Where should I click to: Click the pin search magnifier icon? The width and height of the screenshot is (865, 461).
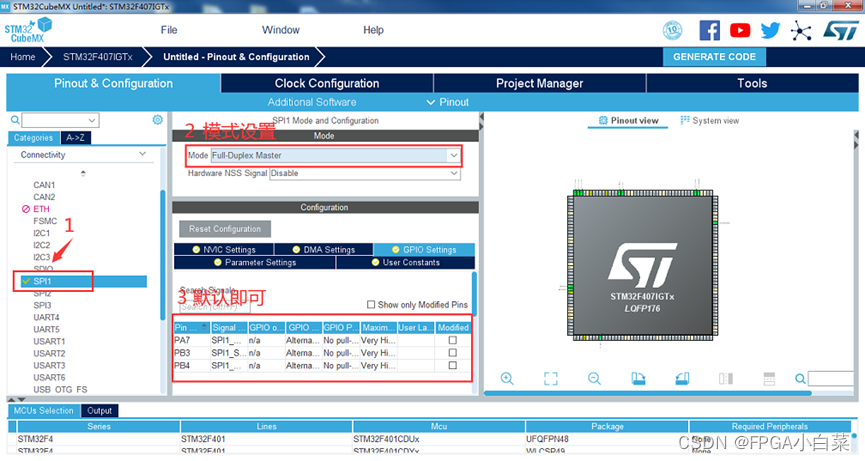tap(800, 378)
